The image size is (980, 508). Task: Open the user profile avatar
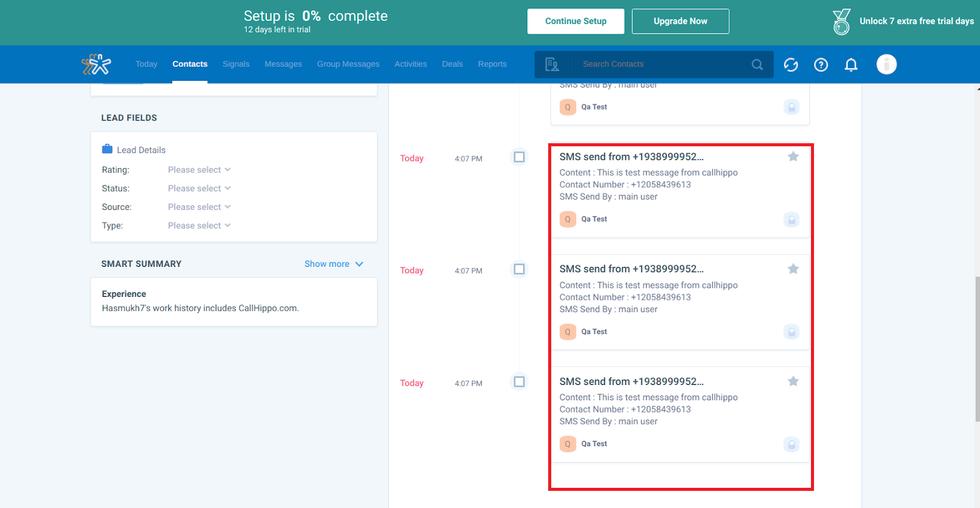pos(886,64)
